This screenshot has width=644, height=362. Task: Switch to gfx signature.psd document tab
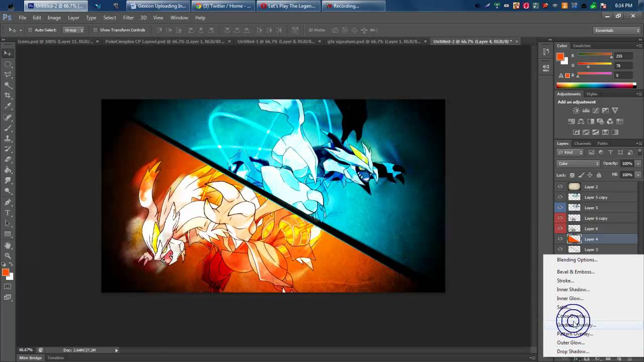pos(374,41)
